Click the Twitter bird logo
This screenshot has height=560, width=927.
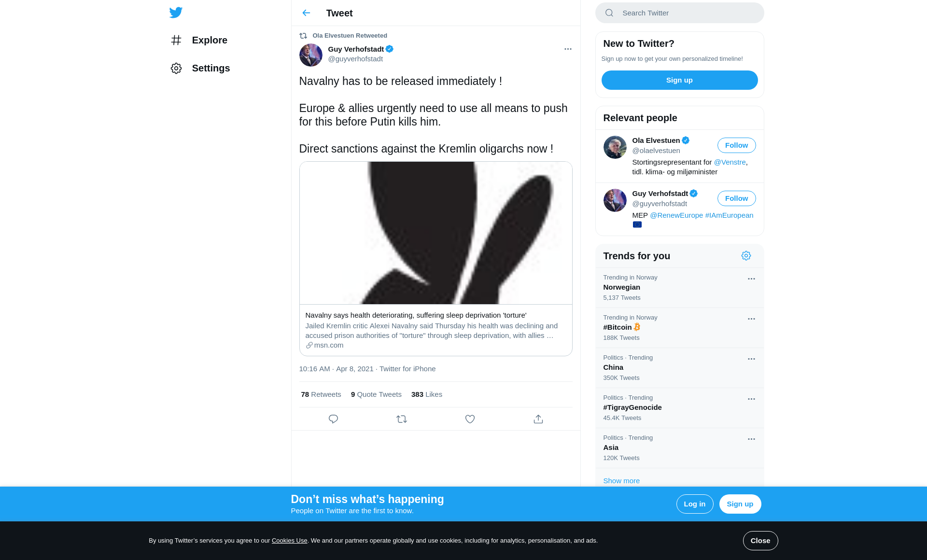(x=176, y=13)
